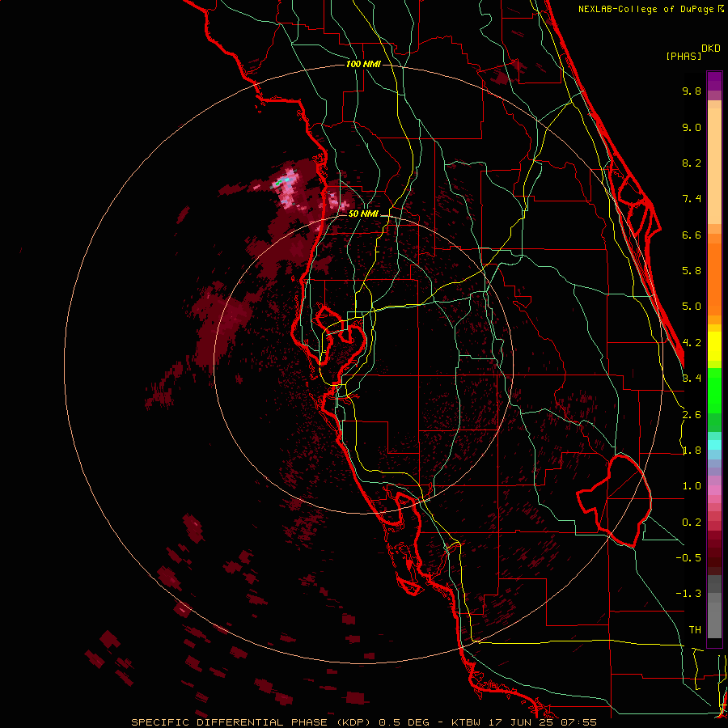This screenshot has height=728, width=728.
Task: Pick the pink segment beside 1.0
Action: [714, 490]
